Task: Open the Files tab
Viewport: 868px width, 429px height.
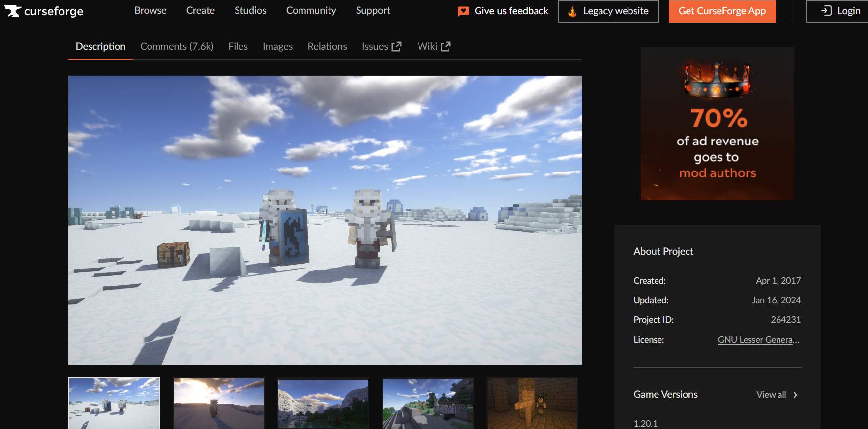Action: point(238,46)
